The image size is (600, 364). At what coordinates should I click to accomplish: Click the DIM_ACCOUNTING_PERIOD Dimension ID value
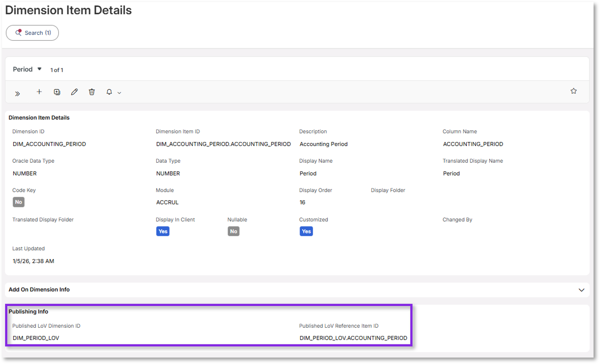(x=49, y=144)
